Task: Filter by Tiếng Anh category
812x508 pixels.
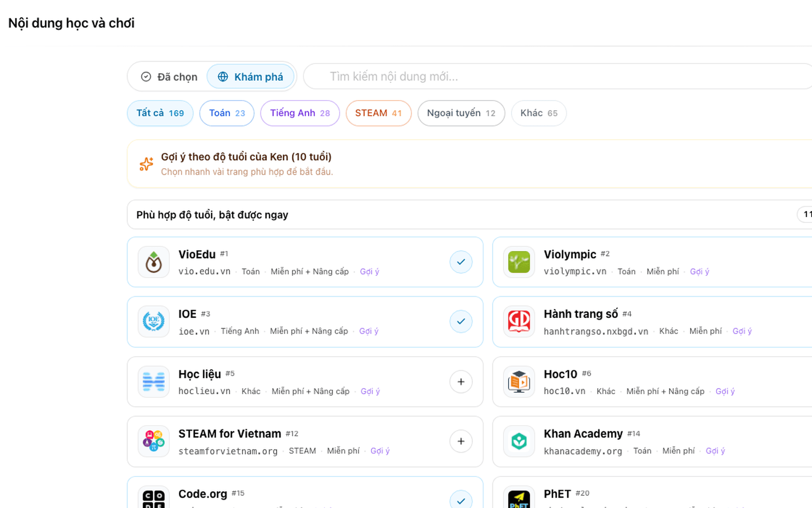Action: (300, 113)
